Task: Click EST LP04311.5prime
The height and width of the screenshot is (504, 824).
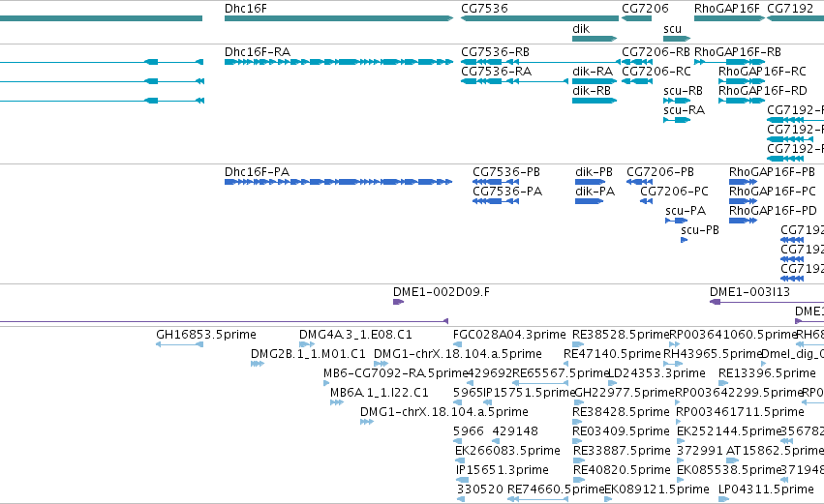Action: point(723,499)
